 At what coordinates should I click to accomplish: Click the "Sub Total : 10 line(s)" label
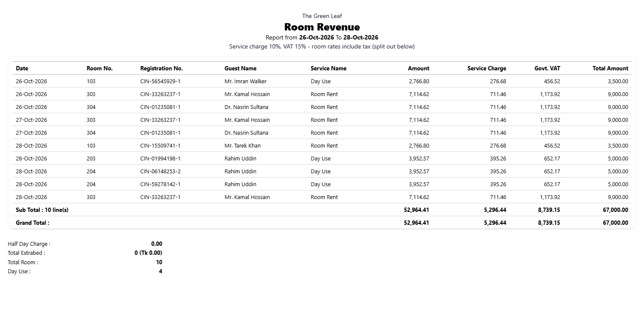pyautogui.click(x=42, y=210)
